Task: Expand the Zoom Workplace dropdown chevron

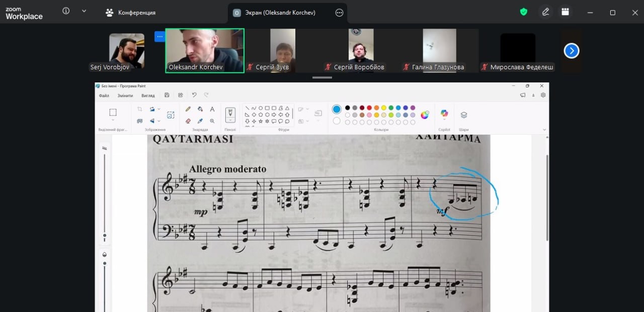Action: tap(84, 11)
